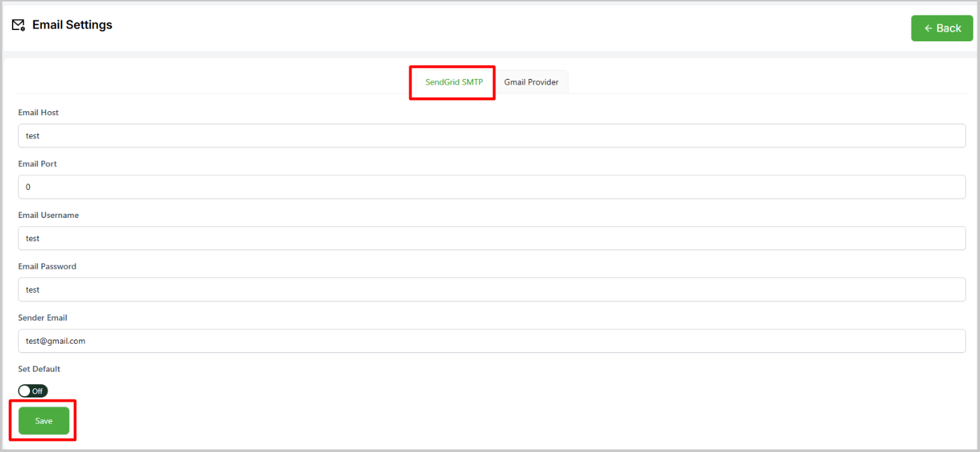Click the Email Username label
The image size is (980, 452).
point(48,215)
